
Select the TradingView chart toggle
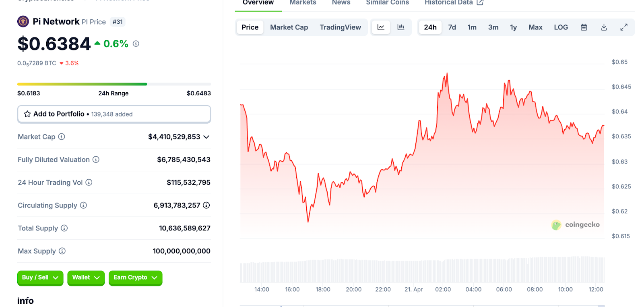pos(341,27)
